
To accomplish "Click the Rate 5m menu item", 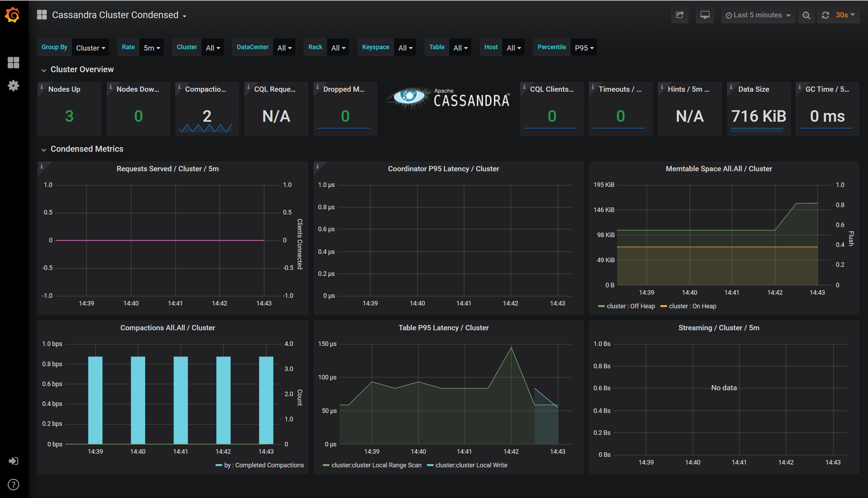I will coord(152,47).
